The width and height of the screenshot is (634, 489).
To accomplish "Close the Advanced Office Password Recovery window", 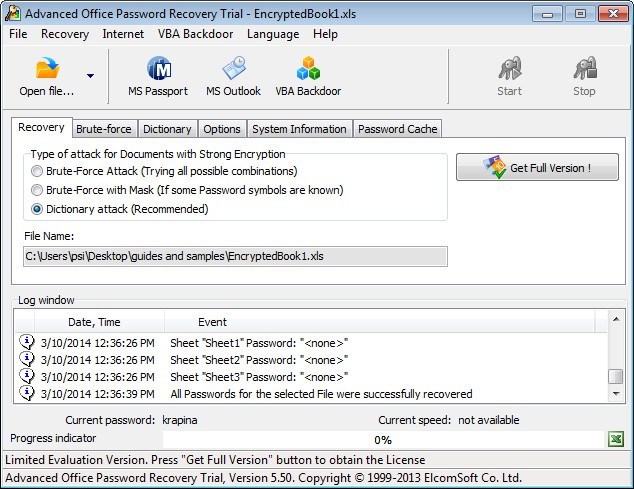I will pyautogui.click(x=613, y=14).
